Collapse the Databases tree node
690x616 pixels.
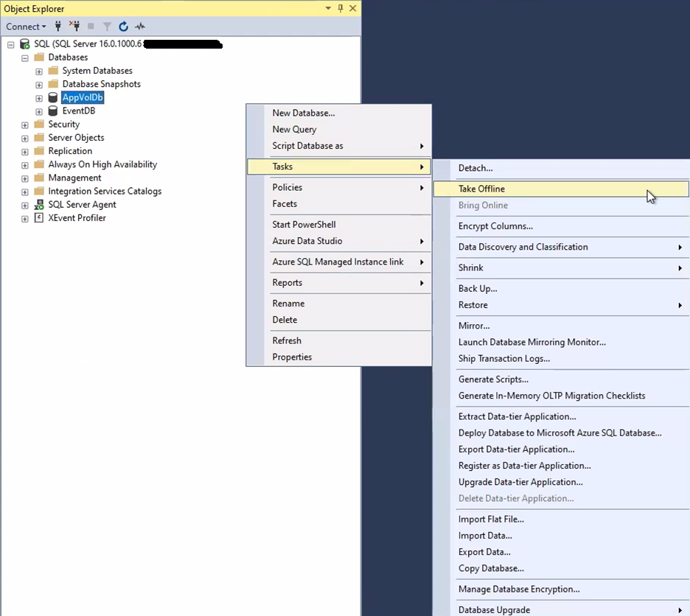pyautogui.click(x=25, y=57)
